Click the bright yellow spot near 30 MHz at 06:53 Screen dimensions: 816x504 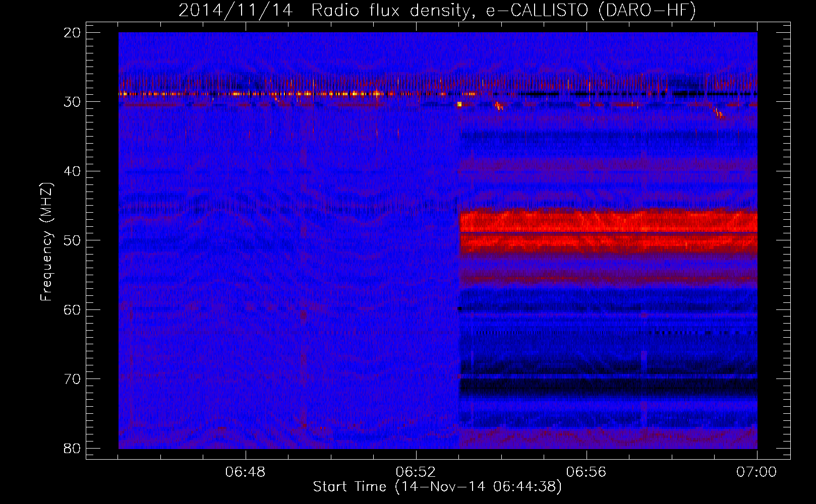pos(459,104)
